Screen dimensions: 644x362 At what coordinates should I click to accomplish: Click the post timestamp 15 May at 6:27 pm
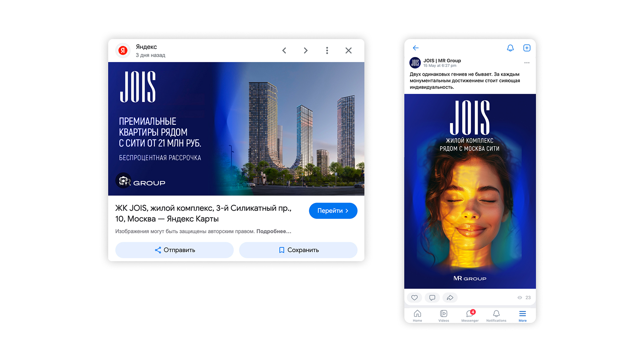[x=440, y=66]
